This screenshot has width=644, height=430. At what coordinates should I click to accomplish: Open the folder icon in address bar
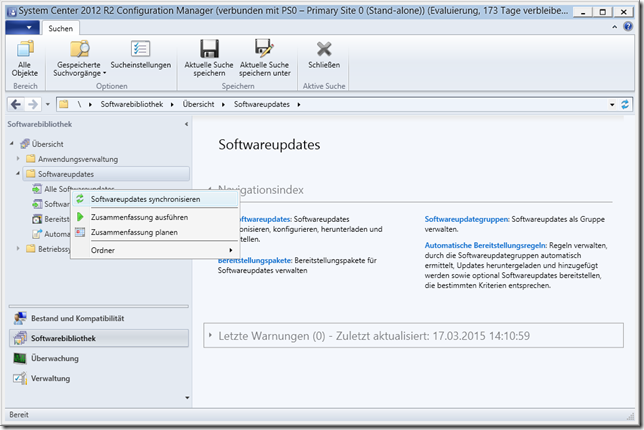click(x=64, y=104)
